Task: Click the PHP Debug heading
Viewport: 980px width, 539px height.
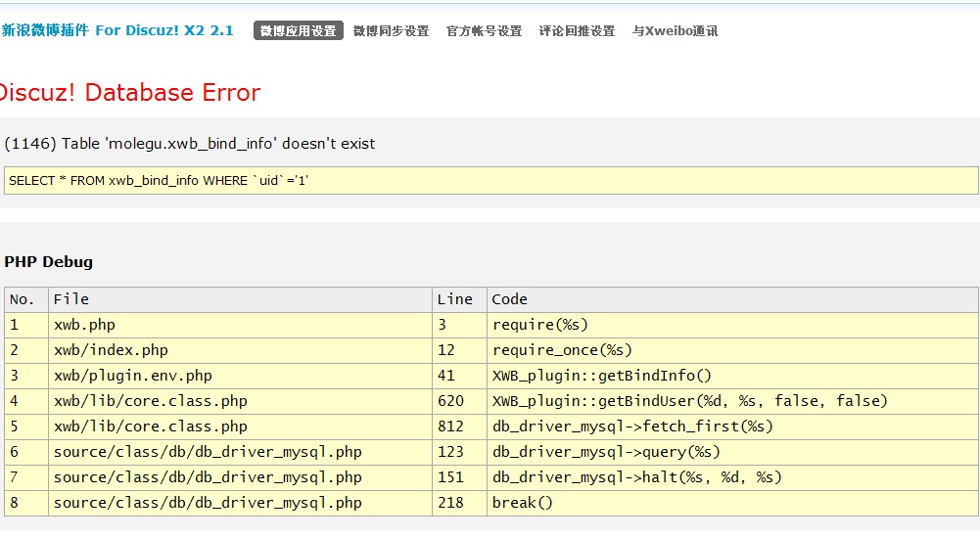Action: [49, 262]
